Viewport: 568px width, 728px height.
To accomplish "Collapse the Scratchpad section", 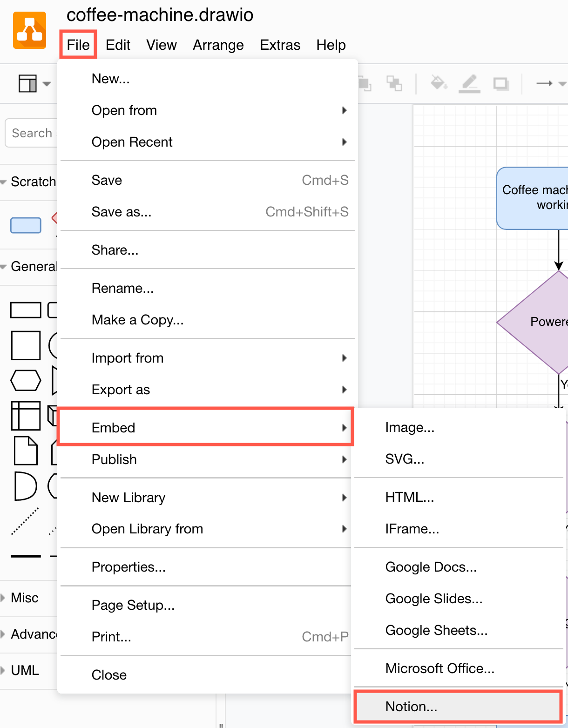I will (x=4, y=182).
